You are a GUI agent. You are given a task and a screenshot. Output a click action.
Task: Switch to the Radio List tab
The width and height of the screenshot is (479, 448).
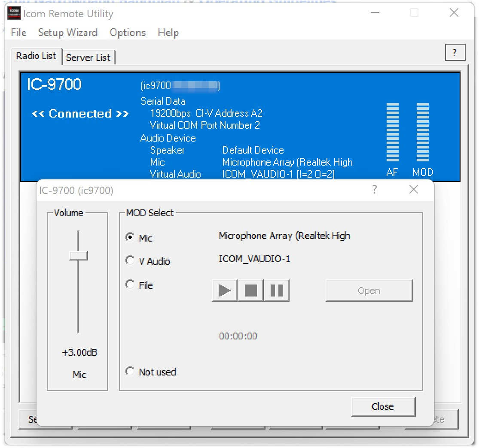[x=36, y=56]
